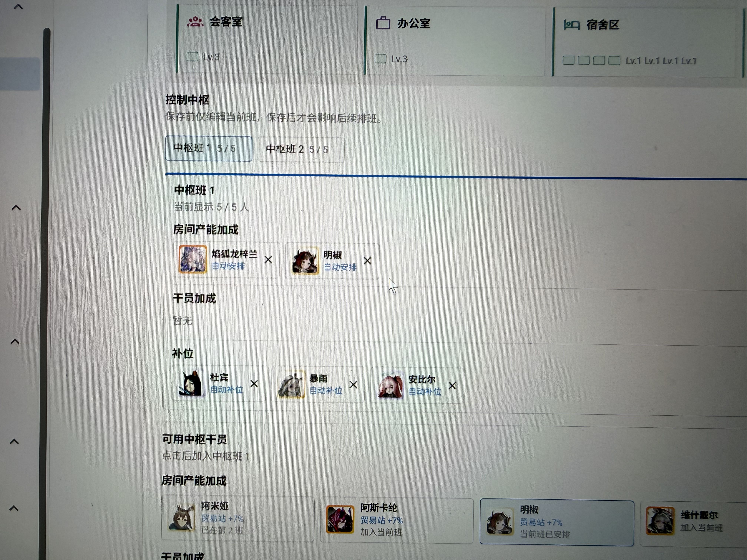Click the 办公室 room title
747x560 pixels.
pos(414,24)
